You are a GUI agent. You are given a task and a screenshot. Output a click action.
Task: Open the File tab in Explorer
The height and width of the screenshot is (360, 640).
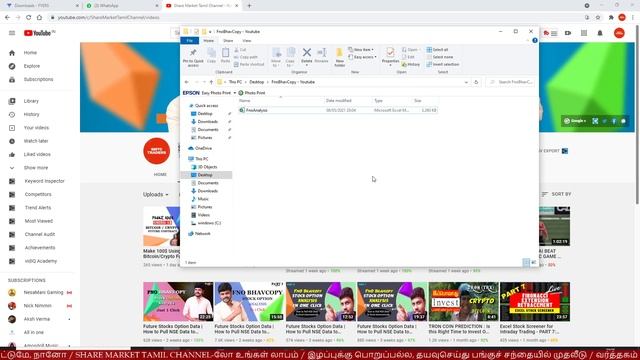coord(189,41)
